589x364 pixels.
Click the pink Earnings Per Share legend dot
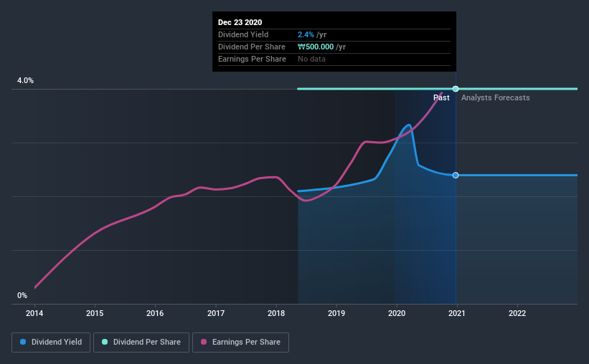(x=204, y=342)
